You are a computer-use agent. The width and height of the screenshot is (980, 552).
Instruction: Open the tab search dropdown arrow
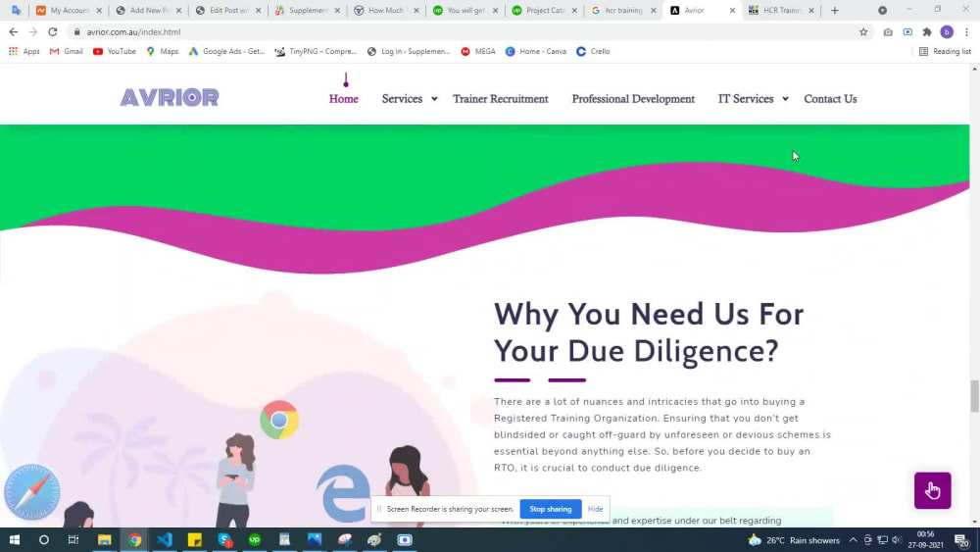[882, 10]
